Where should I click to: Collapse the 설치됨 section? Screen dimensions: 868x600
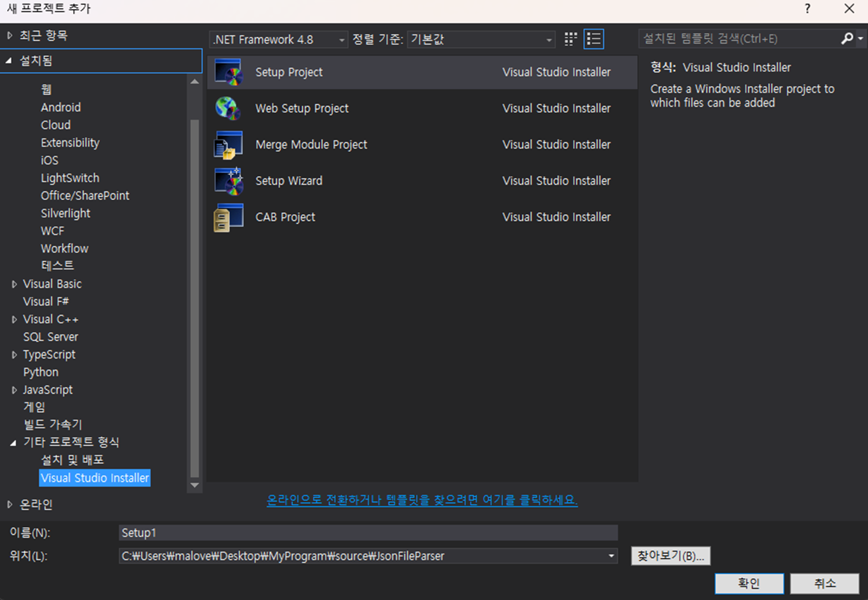pyautogui.click(x=9, y=61)
